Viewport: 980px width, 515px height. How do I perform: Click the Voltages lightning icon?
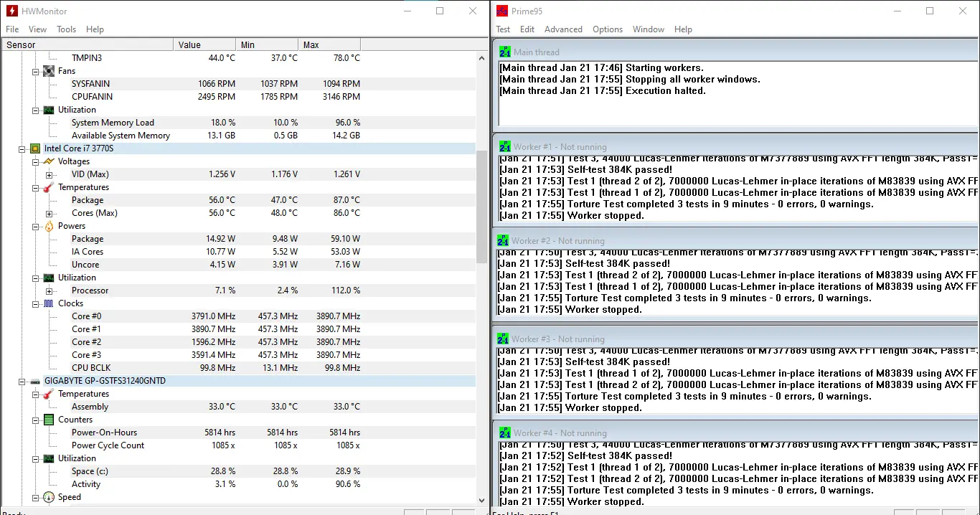pos(49,161)
